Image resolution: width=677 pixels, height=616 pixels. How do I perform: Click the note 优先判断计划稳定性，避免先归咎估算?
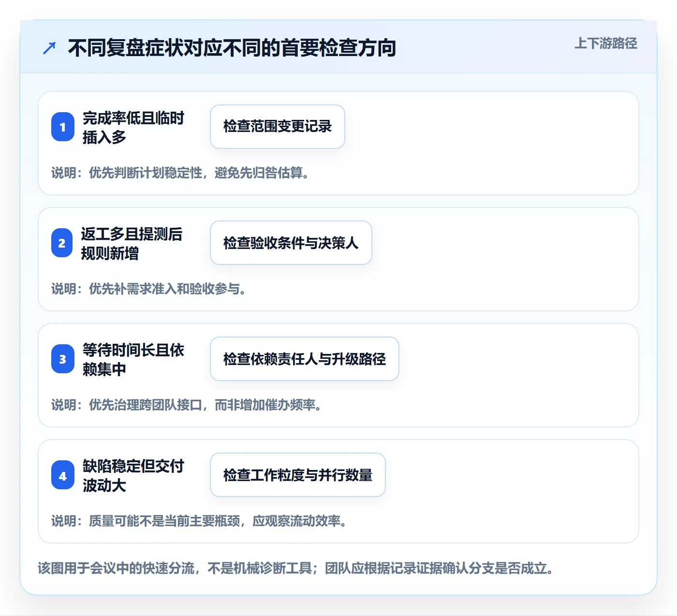[x=181, y=173]
